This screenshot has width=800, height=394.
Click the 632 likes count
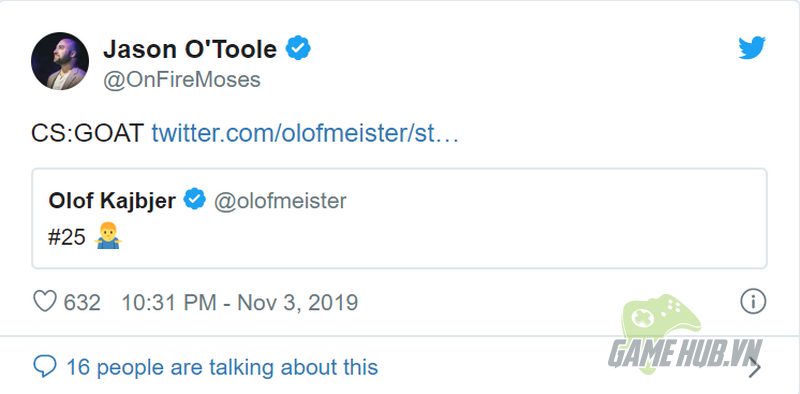(x=82, y=302)
